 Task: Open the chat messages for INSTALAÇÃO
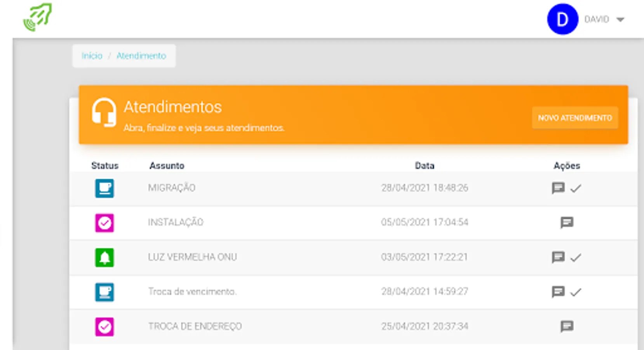567,222
